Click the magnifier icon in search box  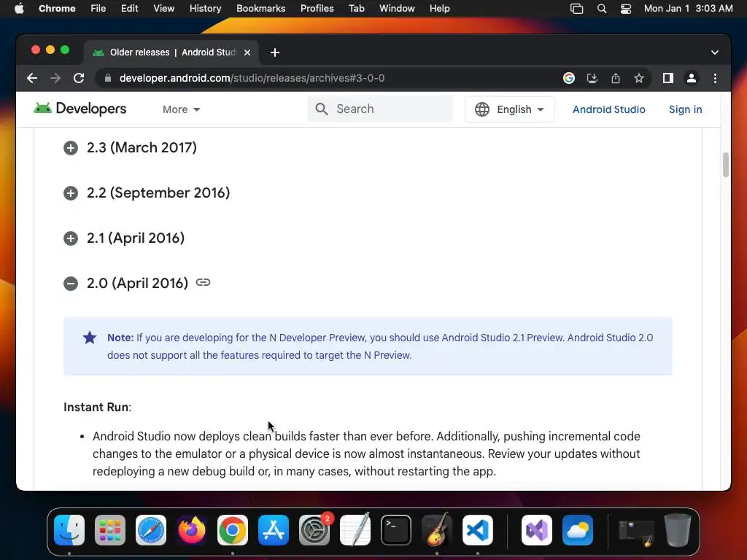[322, 109]
